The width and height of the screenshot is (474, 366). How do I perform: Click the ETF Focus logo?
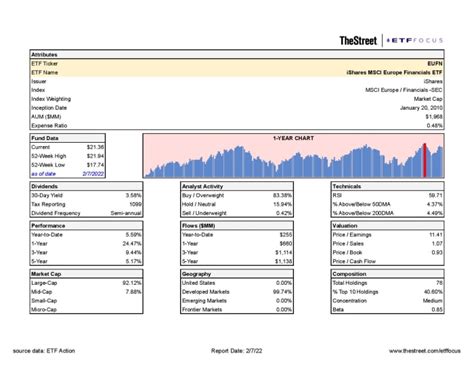[x=414, y=41]
